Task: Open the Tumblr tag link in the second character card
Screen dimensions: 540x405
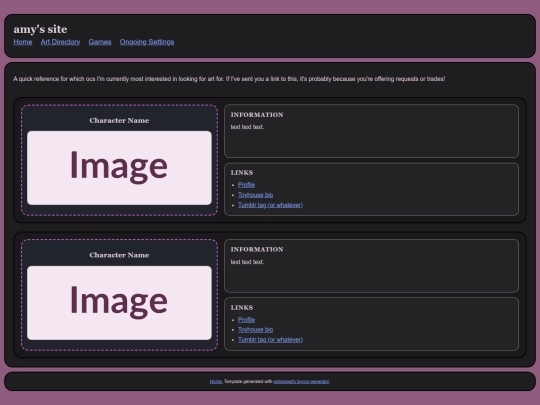Action: [x=270, y=340]
